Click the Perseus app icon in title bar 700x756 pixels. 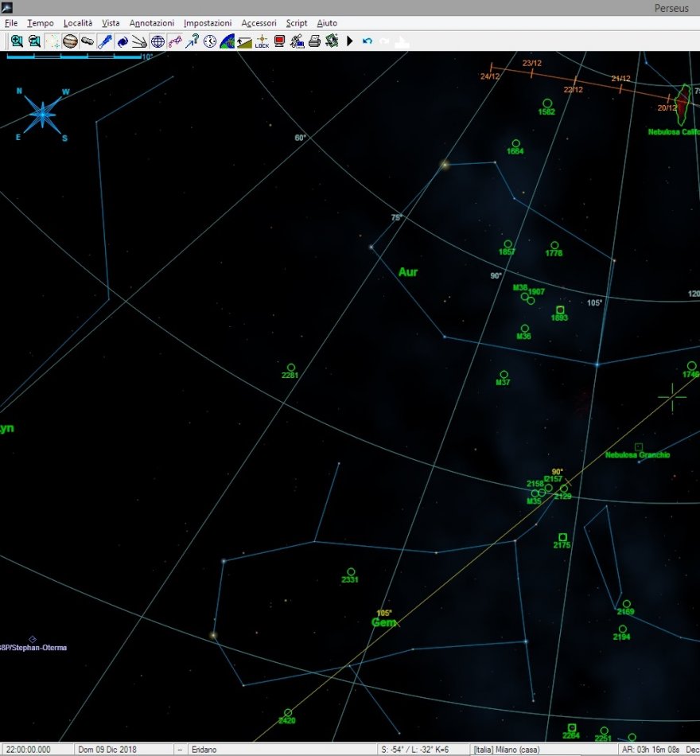coord(6,7)
